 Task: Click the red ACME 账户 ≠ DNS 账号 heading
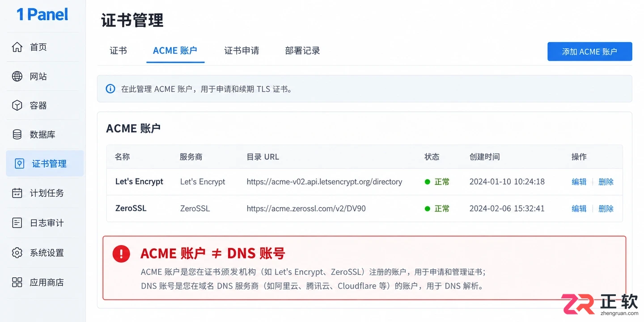213,254
